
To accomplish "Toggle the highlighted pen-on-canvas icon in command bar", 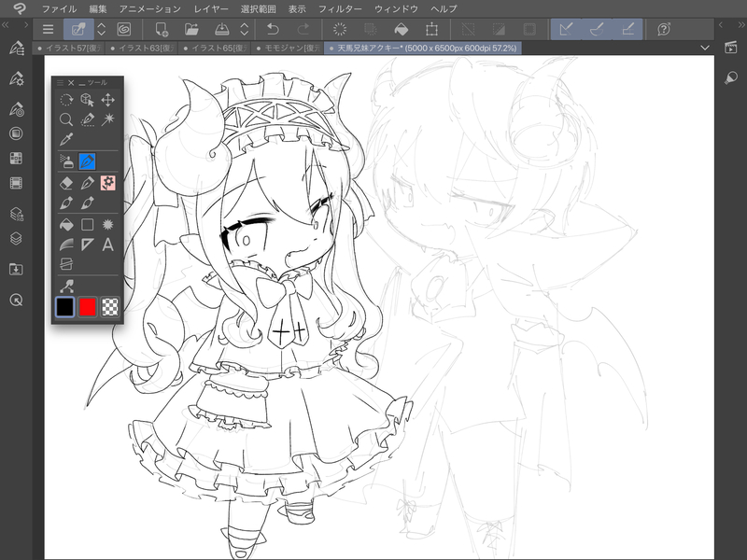I will 78,29.
